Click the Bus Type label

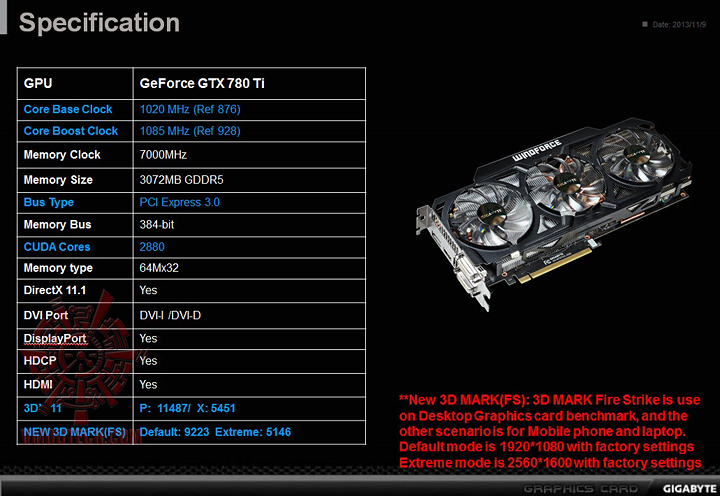[49, 202]
